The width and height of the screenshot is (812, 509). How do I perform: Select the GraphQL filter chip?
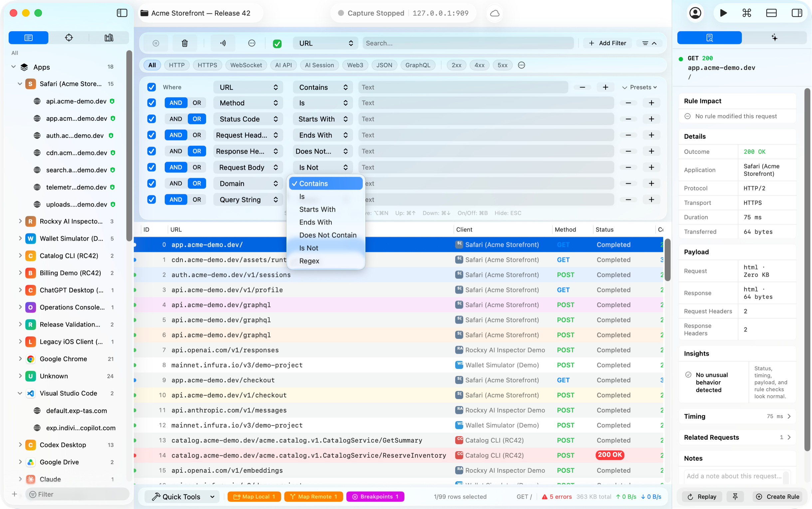(418, 65)
